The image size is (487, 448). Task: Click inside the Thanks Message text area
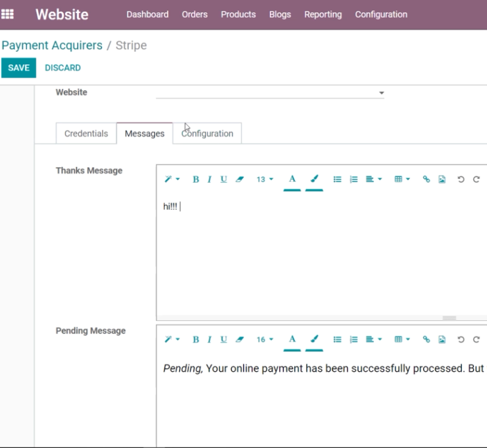(x=321, y=256)
